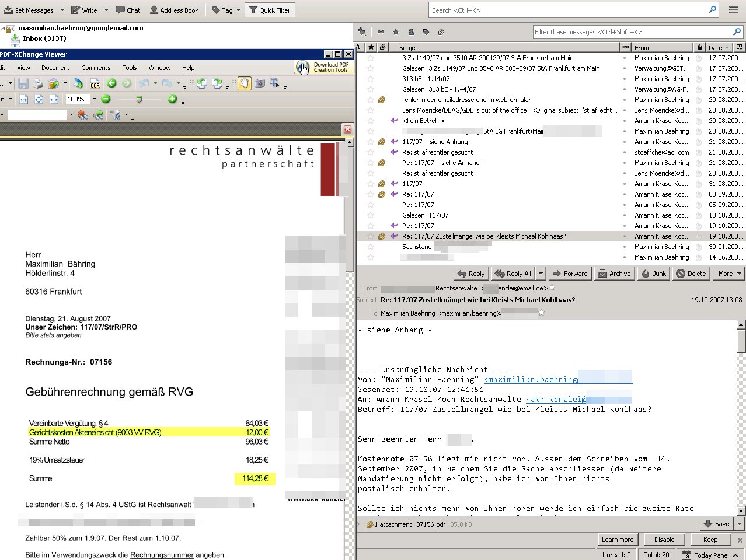
Task: Click the print icon in PDF viewer
Action: pyautogui.click(x=38, y=84)
